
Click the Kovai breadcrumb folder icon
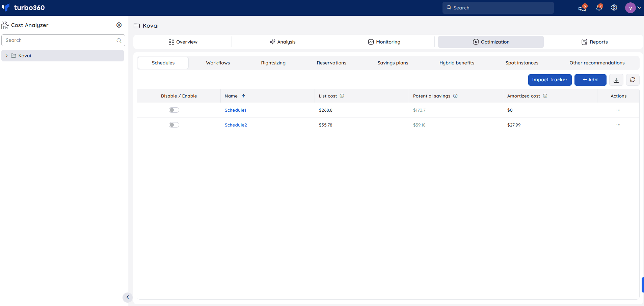point(137,26)
